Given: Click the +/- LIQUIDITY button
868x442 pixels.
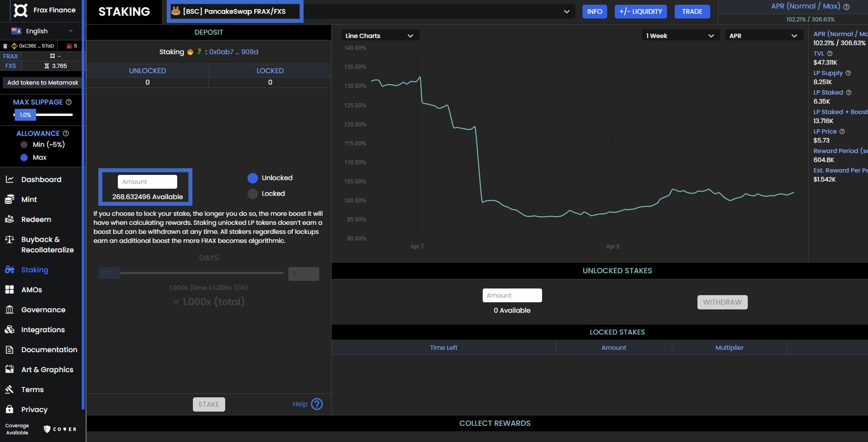Looking at the screenshot, I should [x=640, y=11].
